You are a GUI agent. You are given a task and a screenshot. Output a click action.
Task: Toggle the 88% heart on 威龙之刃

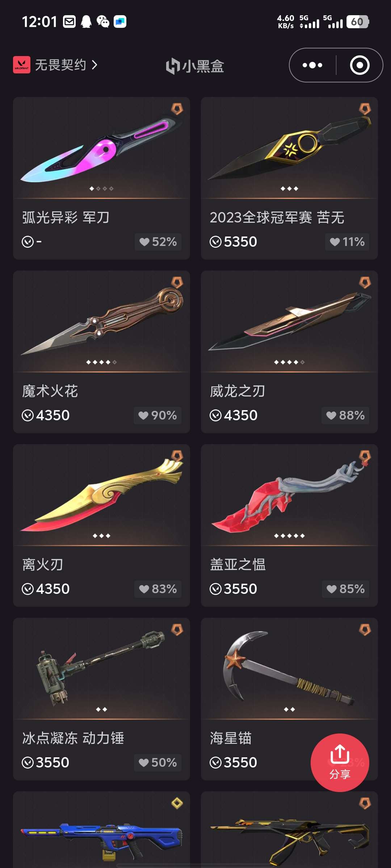pyautogui.click(x=345, y=415)
